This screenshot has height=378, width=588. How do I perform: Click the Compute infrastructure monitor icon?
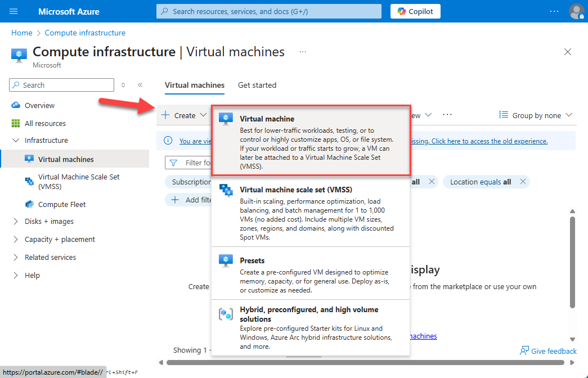(19, 56)
